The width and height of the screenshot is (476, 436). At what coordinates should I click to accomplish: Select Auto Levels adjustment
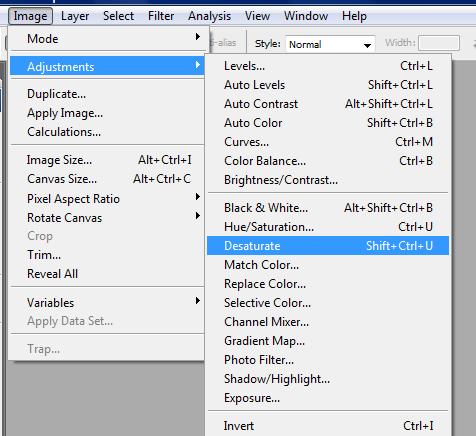coord(328,85)
